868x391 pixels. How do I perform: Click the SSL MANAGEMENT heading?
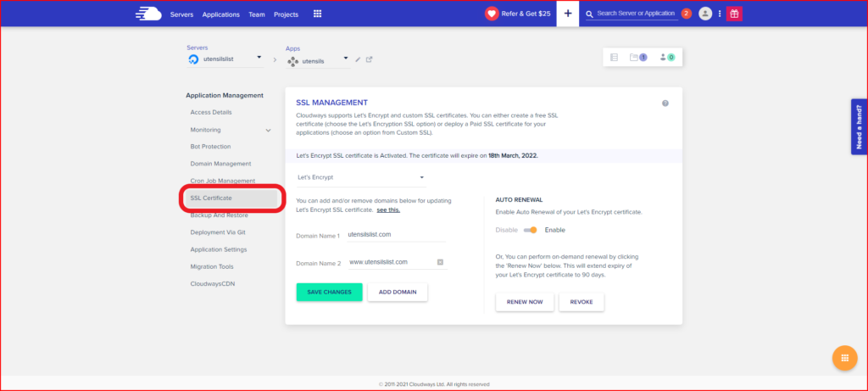coord(332,103)
